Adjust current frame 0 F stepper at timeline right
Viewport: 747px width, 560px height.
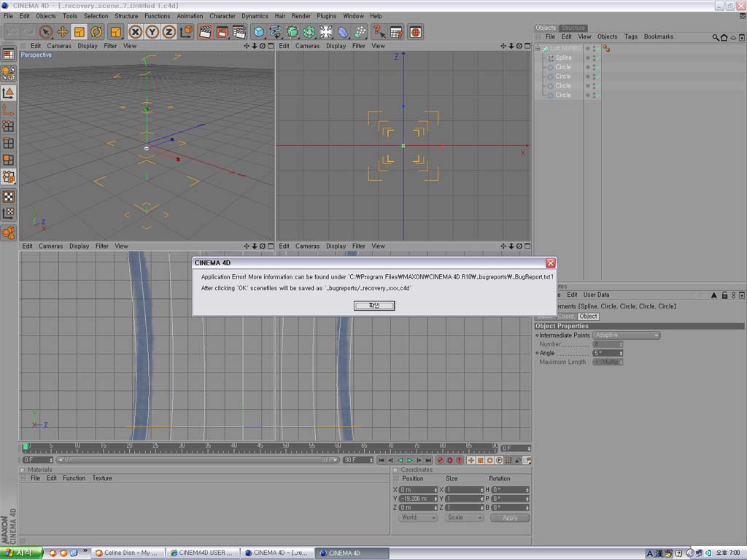(529, 448)
